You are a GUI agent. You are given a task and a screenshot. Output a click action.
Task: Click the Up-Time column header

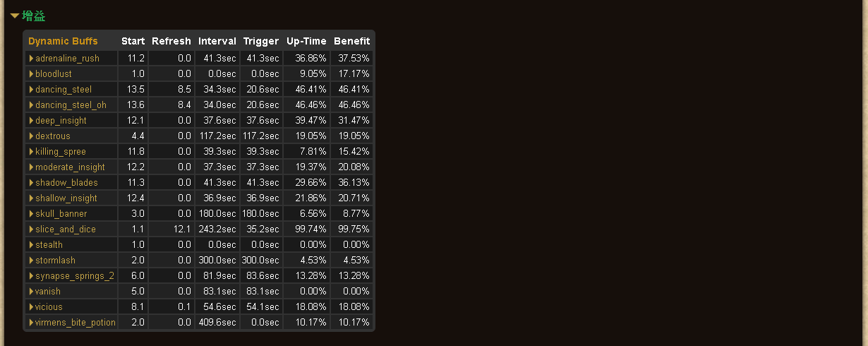[x=306, y=41]
